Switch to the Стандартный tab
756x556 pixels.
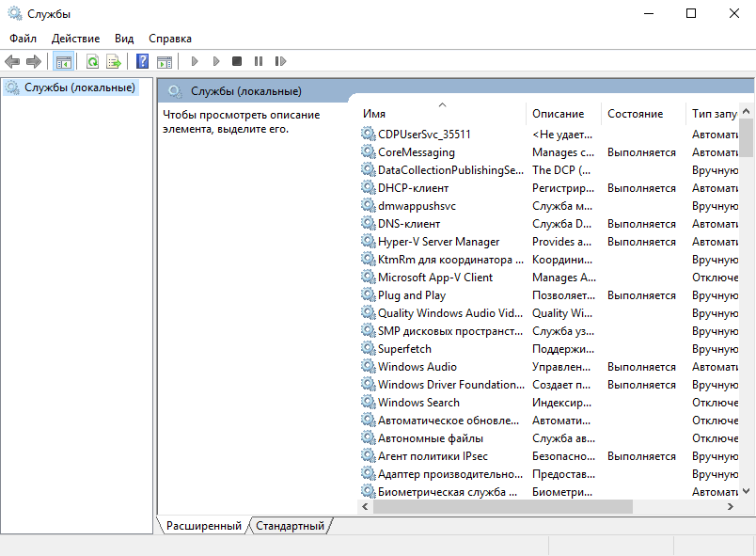pyautogui.click(x=290, y=526)
